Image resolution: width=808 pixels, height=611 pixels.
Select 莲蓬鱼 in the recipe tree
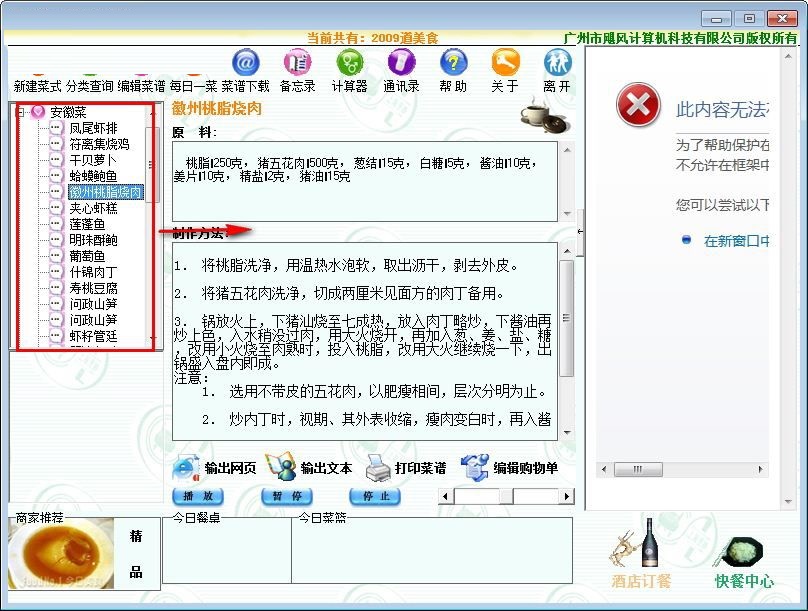[87, 224]
